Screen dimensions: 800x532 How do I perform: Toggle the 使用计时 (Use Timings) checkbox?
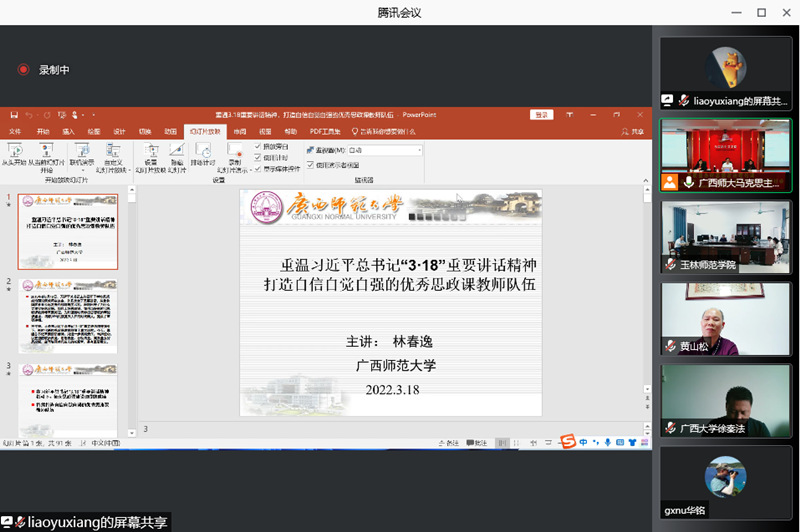(x=258, y=157)
